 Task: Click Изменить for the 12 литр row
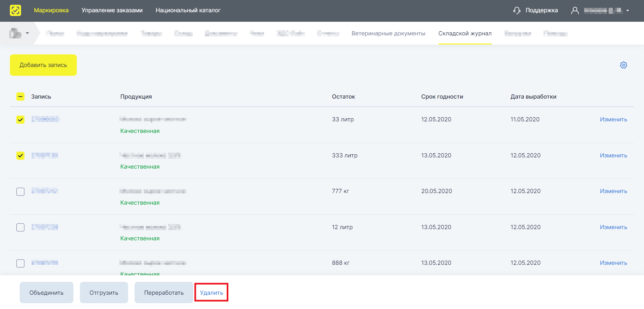(x=613, y=227)
